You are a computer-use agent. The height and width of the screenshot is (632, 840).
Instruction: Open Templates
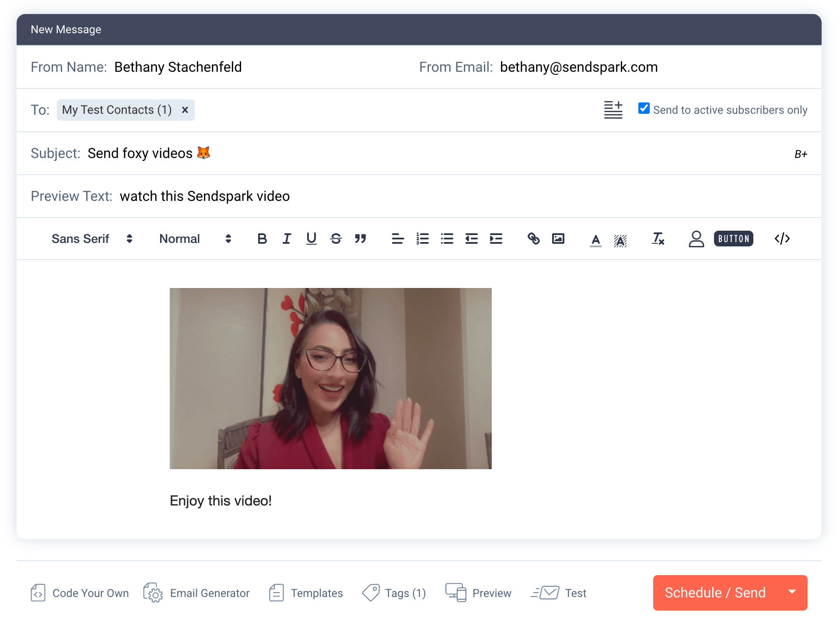pyautogui.click(x=306, y=593)
